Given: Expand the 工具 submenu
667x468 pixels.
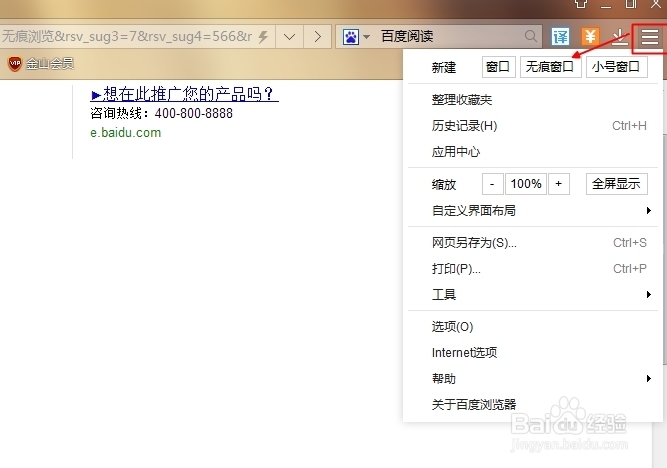Looking at the screenshot, I should tap(533, 294).
